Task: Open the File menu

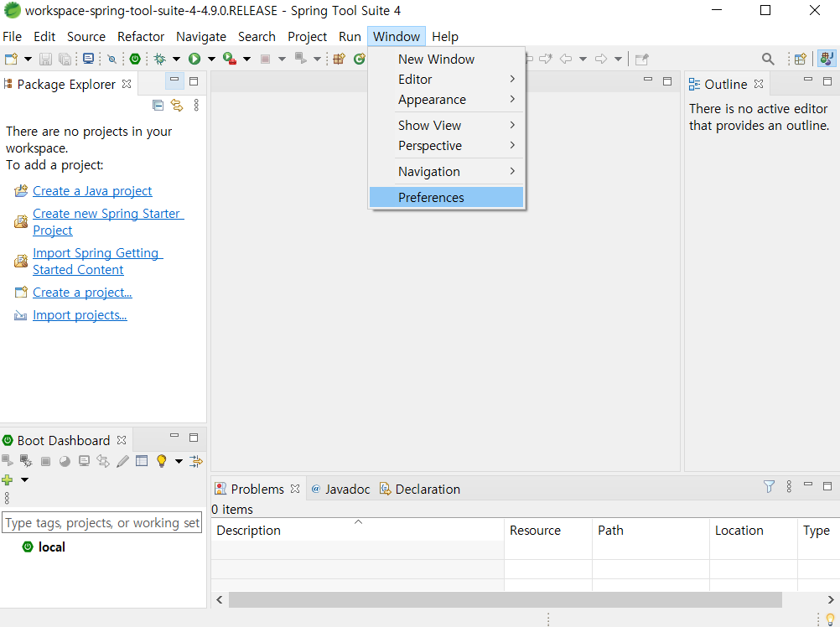Action: (12, 36)
